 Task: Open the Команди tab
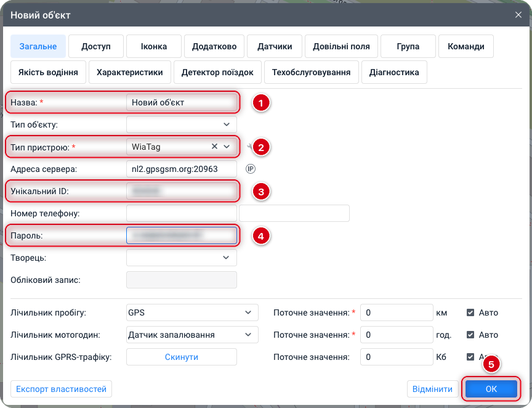coord(466,46)
